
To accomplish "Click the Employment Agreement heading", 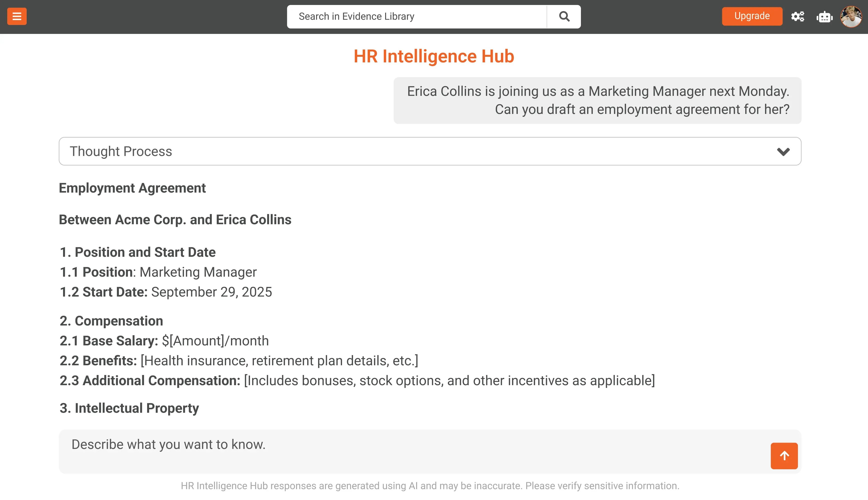I will [132, 188].
